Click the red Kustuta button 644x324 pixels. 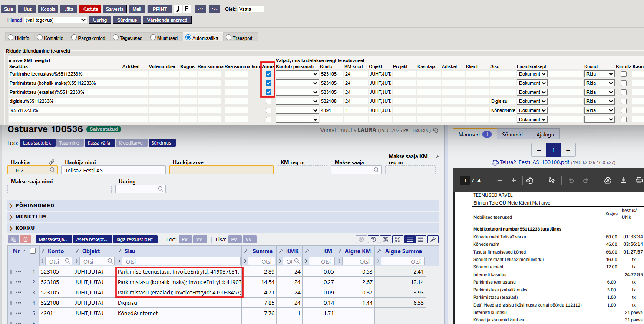tap(90, 9)
